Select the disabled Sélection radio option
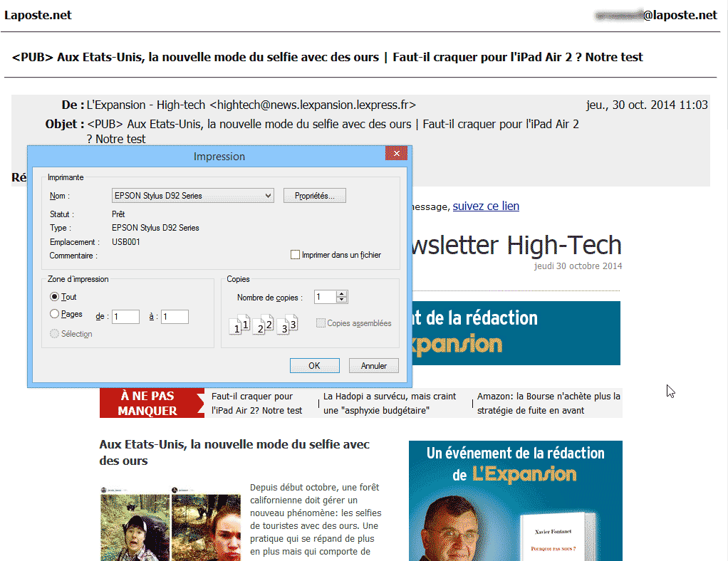Image resolution: width=728 pixels, height=561 pixels. pyautogui.click(x=54, y=334)
